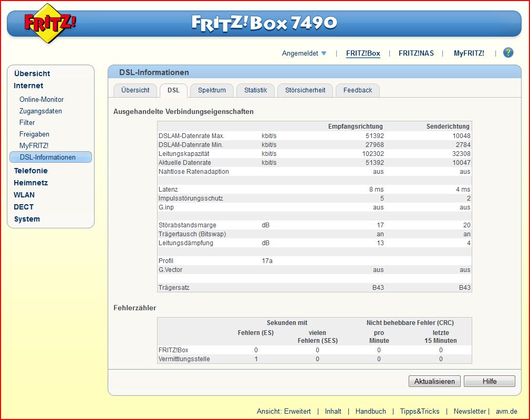Click the Senderichtung column header

pos(448,127)
